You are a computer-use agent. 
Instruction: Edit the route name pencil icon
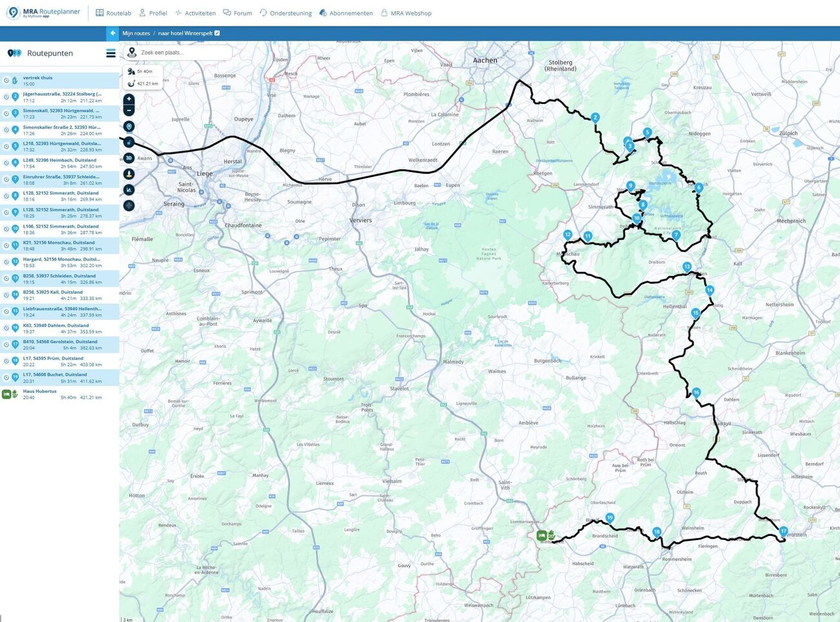[217, 33]
